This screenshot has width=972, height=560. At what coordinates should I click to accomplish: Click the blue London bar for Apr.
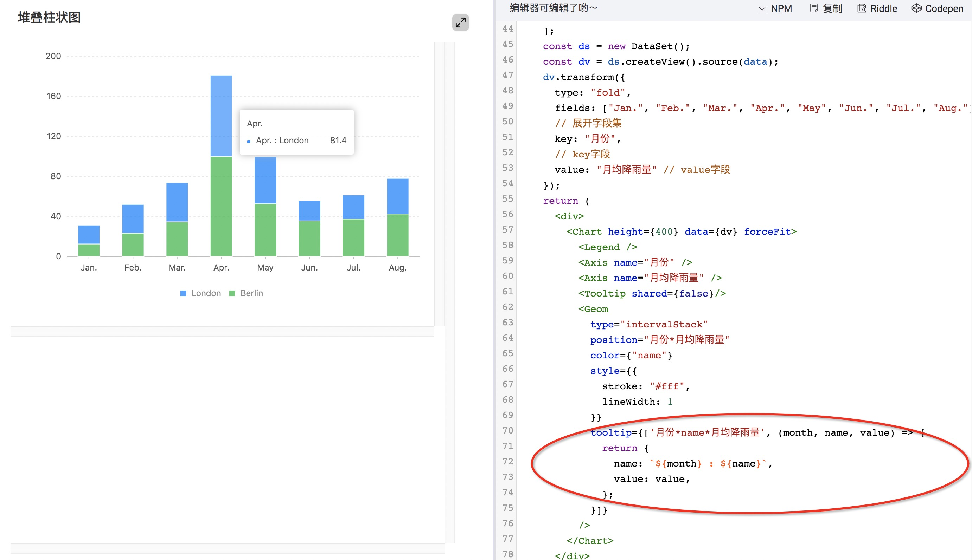click(221, 115)
